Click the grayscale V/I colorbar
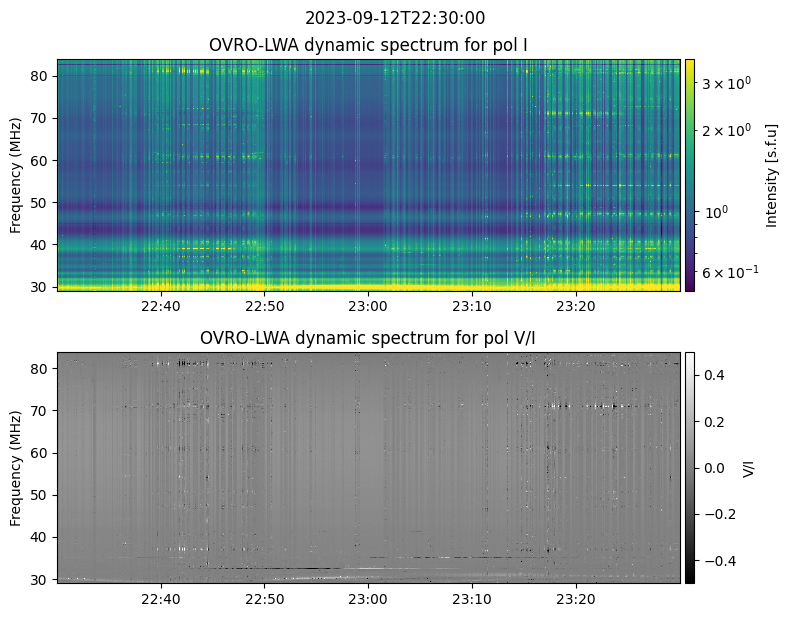The image size is (789, 617). pyautogui.click(x=689, y=468)
